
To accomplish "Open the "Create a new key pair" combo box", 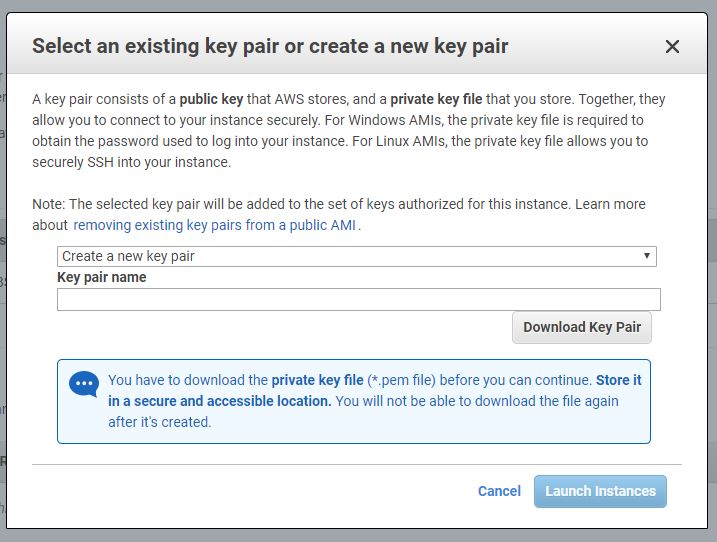I will pyautogui.click(x=357, y=256).
